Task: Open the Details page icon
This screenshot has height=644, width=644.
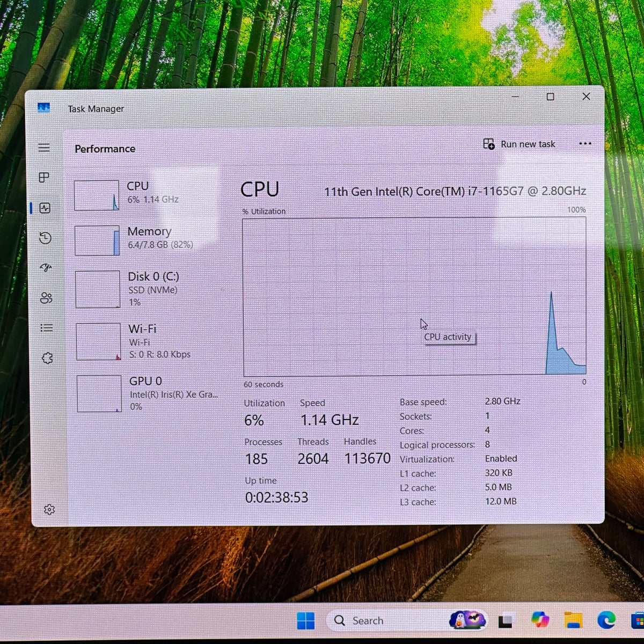Action: tap(47, 327)
